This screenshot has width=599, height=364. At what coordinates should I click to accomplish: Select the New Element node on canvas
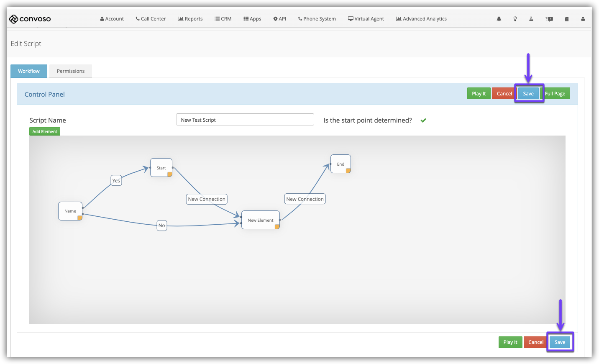[260, 220]
